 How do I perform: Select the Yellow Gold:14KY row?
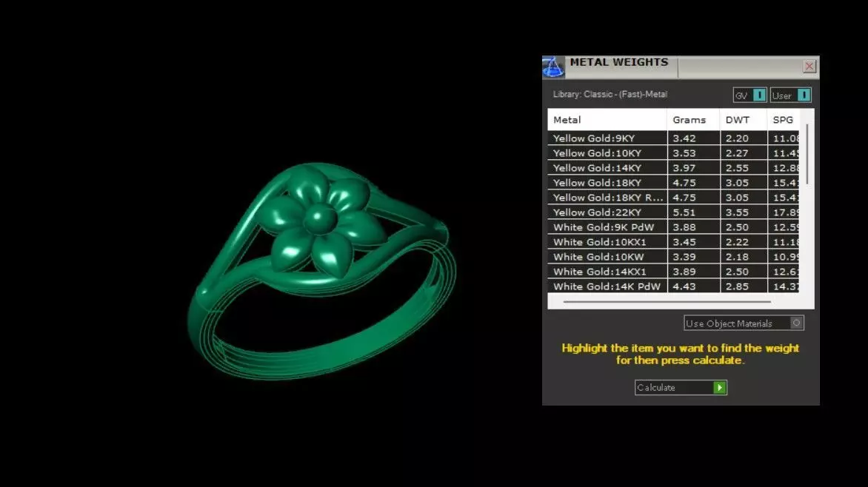pyautogui.click(x=673, y=168)
